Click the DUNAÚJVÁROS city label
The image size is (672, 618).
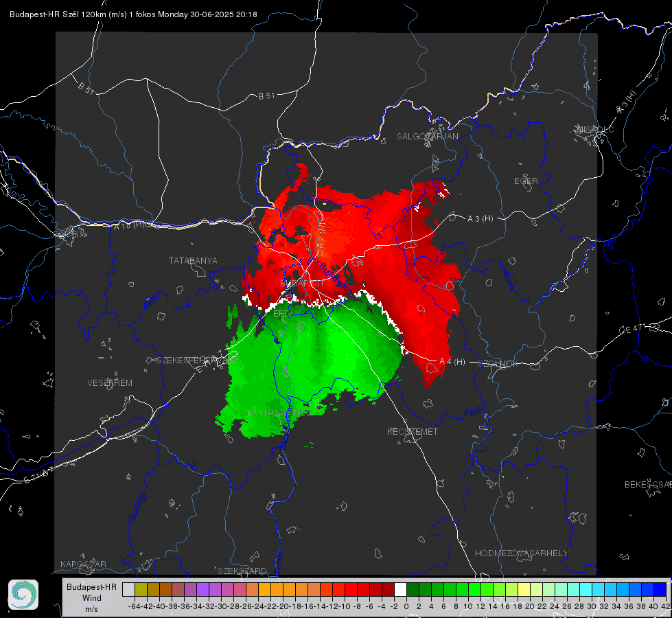tap(279, 413)
